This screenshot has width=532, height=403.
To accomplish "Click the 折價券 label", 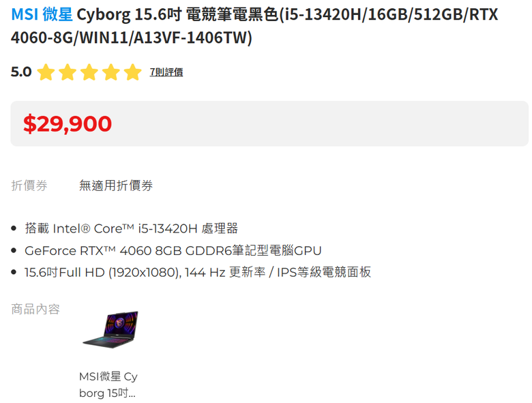I will pos(29,185).
